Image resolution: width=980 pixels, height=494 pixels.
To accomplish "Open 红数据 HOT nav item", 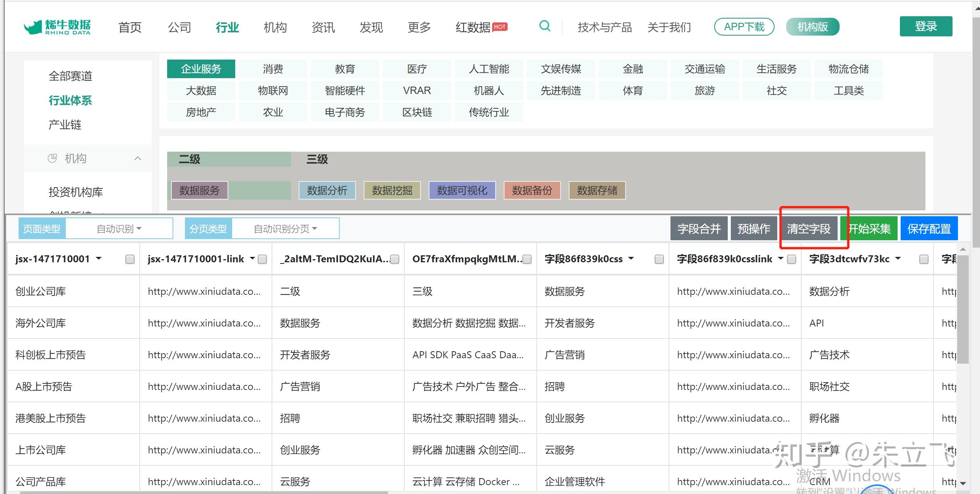I will tap(481, 27).
